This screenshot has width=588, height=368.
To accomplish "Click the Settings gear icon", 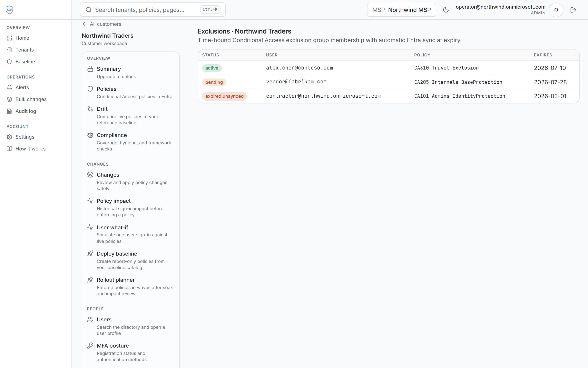I will [9, 137].
